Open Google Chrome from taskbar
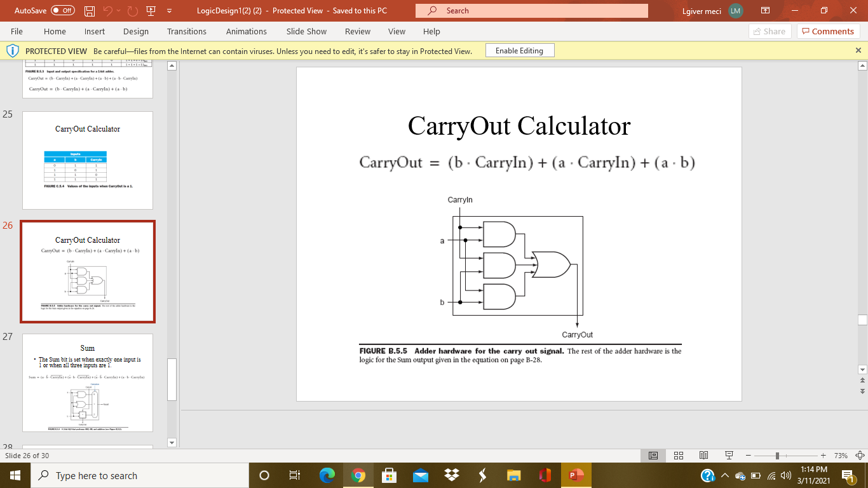The height and width of the screenshot is (488, 868). 358,475
